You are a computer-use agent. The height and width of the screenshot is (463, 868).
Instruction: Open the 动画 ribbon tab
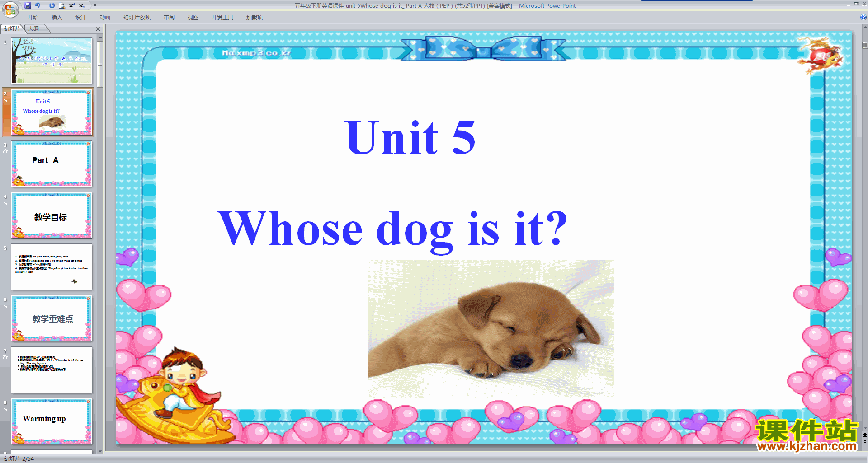(105, 18)
